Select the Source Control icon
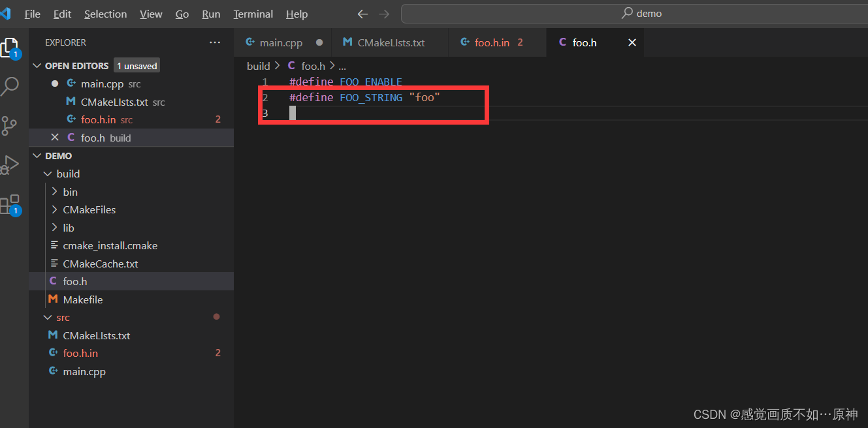868x428 pixels. 13,125
